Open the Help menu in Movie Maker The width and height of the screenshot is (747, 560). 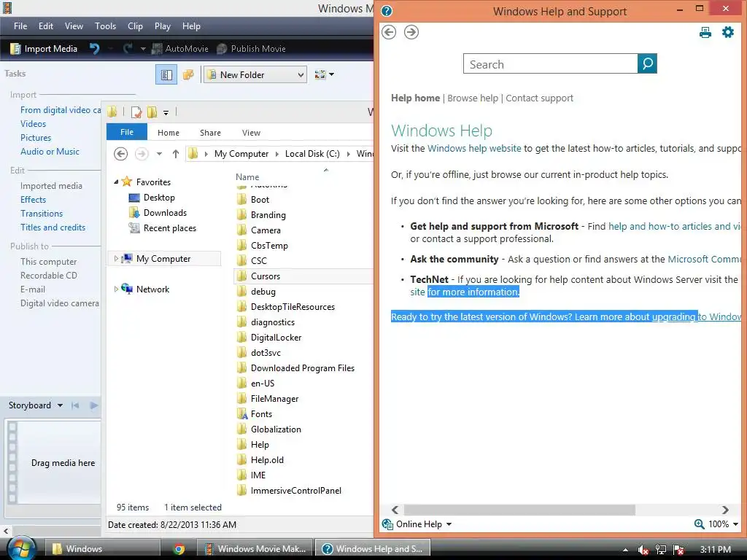pyautogui.click(x=191, y=26)
